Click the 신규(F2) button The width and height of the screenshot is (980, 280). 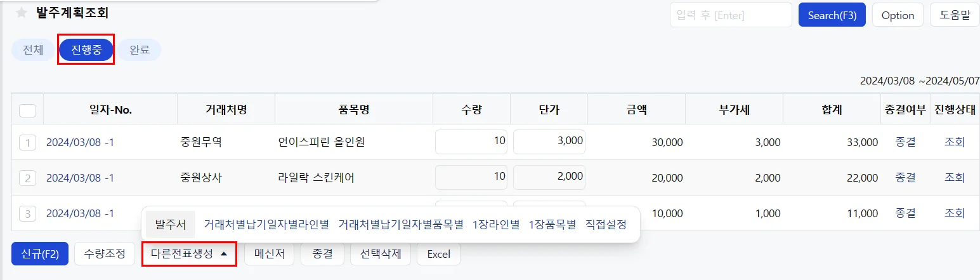point(40,254)
